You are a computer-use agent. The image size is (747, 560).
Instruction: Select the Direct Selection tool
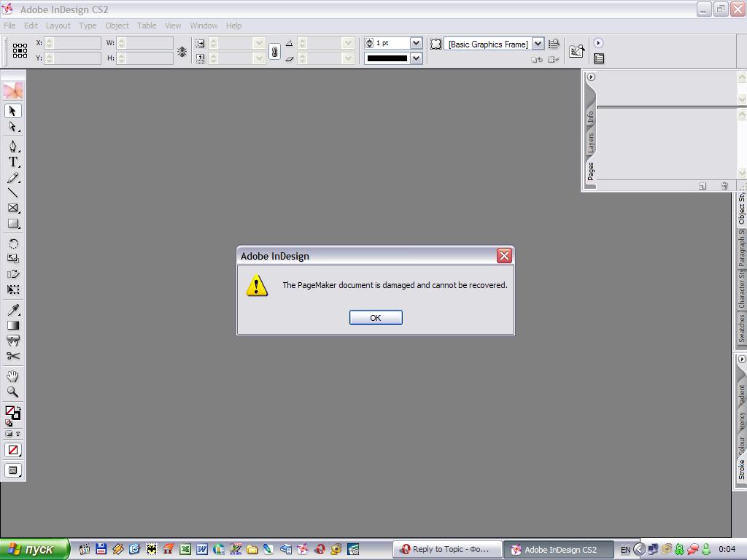pos(13,127)
